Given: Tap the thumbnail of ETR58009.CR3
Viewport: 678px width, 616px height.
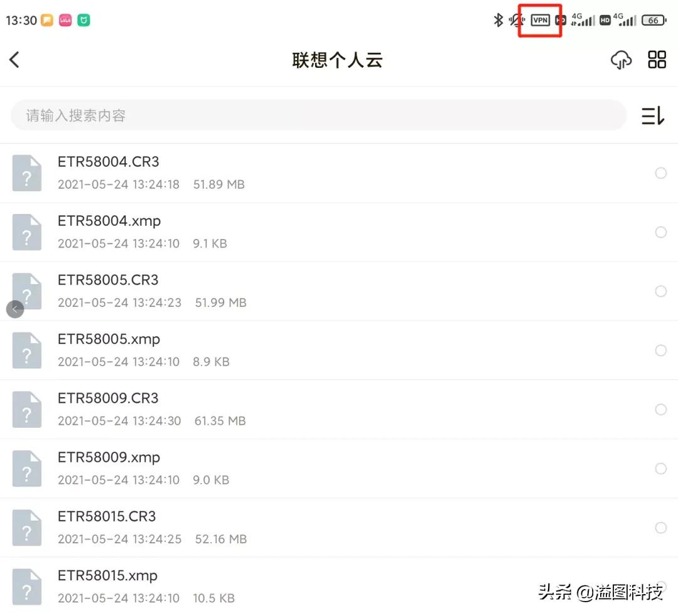Looking at the screenshot, I should (27, 409).
